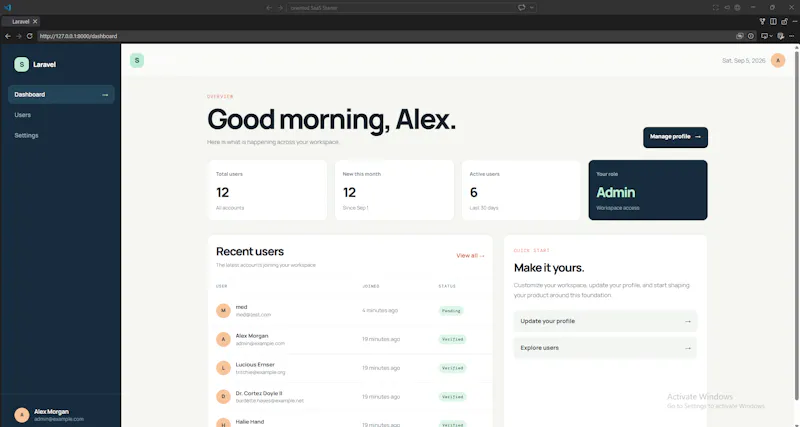Viewport: 800px width, 427px height.
Task: Click the '4 minutes ago' joined time
Action: point(380,310)
